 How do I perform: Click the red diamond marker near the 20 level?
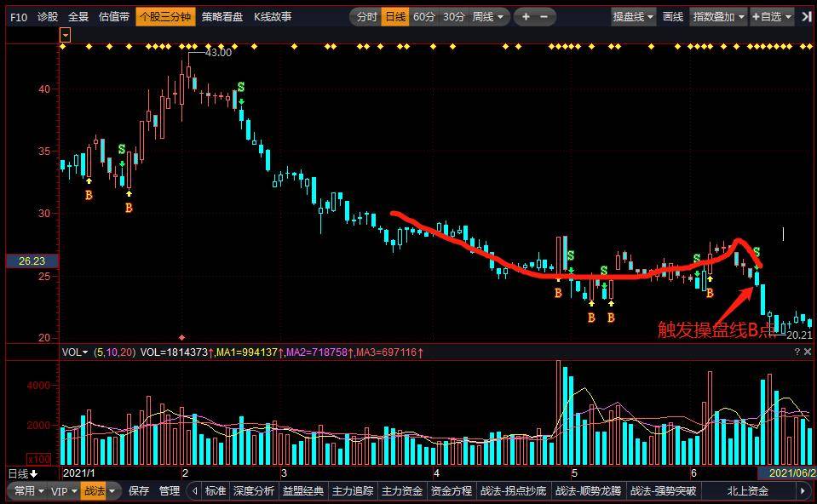pos(181,337)
